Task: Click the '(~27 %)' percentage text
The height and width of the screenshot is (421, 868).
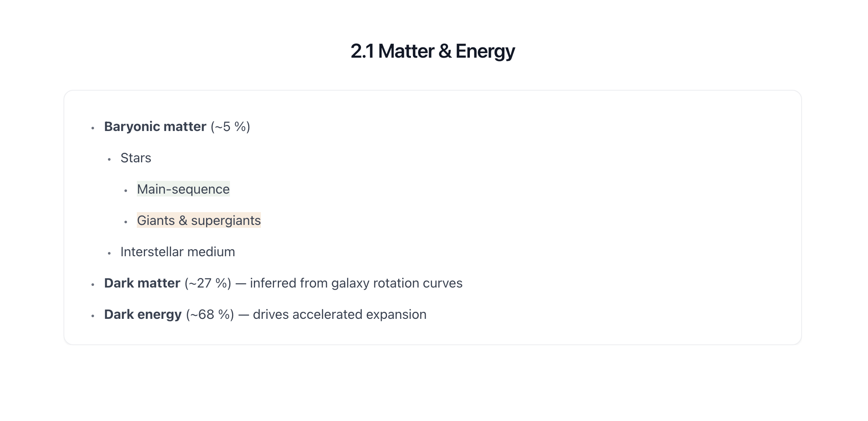Action: 208,283
